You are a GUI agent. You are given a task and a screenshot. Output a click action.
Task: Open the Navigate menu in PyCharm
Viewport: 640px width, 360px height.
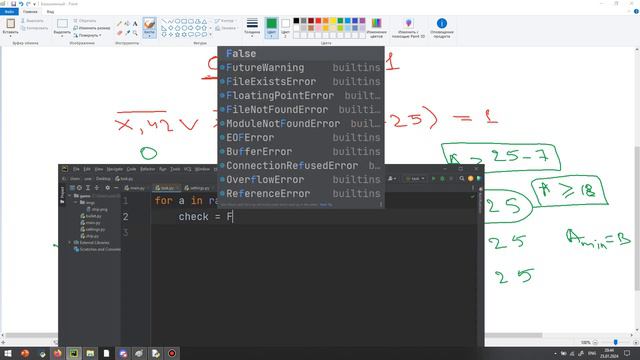point(115,169)
